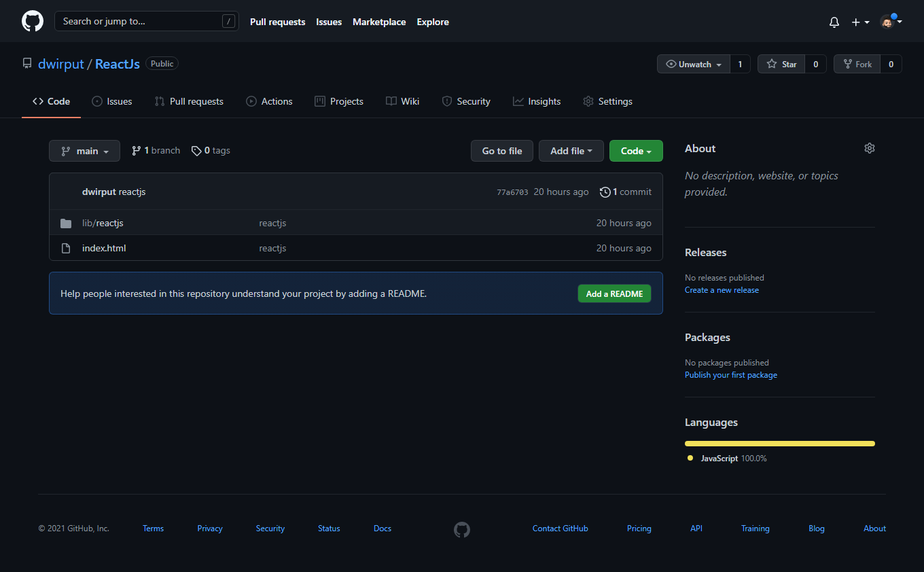Open Publish your first package link

731,375
